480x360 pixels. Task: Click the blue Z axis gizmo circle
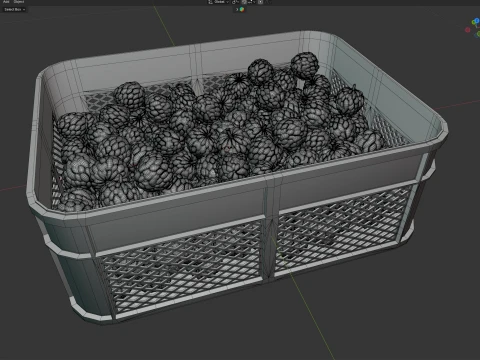477,20
